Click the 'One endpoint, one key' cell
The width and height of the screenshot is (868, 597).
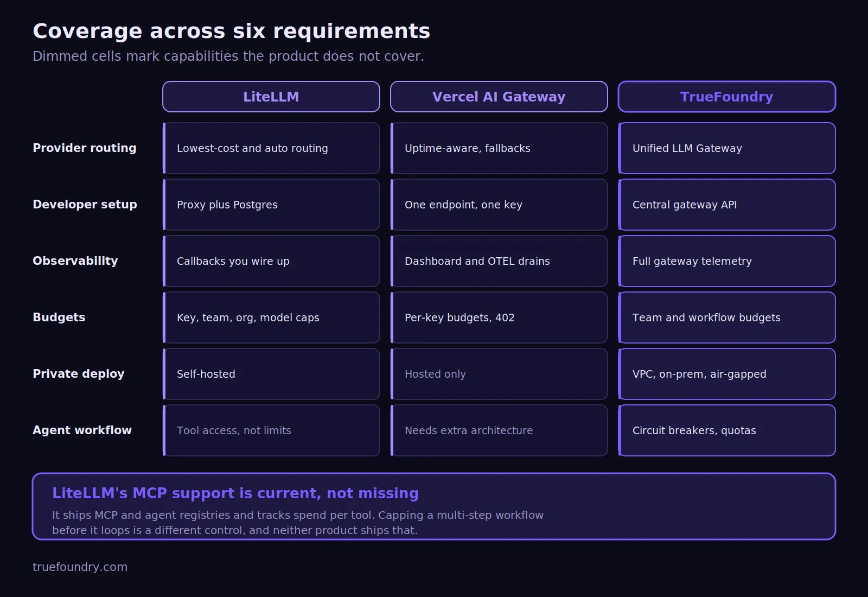(x=499, y=205)
